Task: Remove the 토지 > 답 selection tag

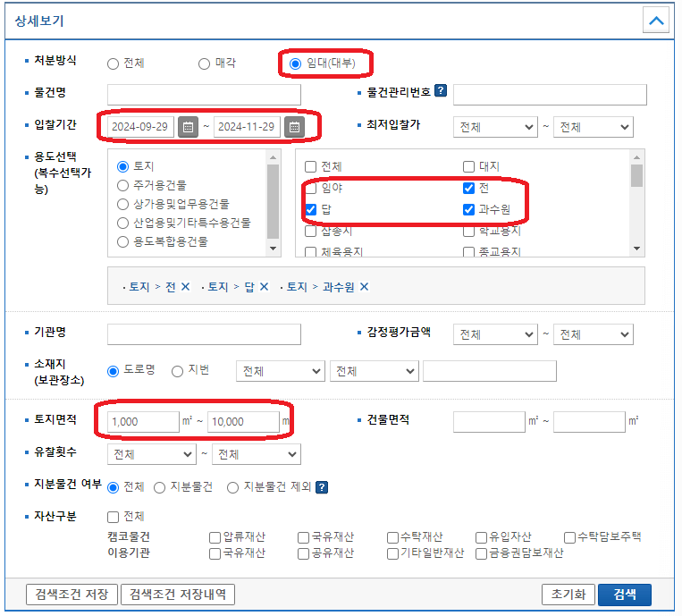Action: pyautogui.click(x=264, y=287)
